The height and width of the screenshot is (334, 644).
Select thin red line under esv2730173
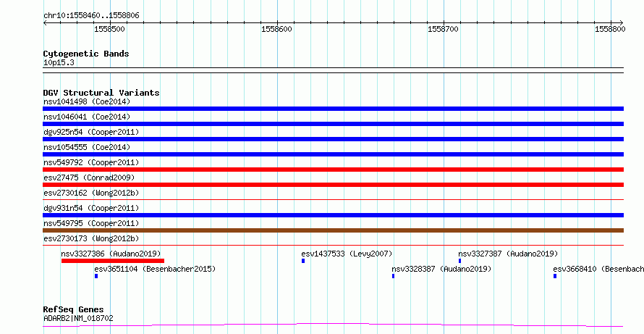[x=333, y=245]
